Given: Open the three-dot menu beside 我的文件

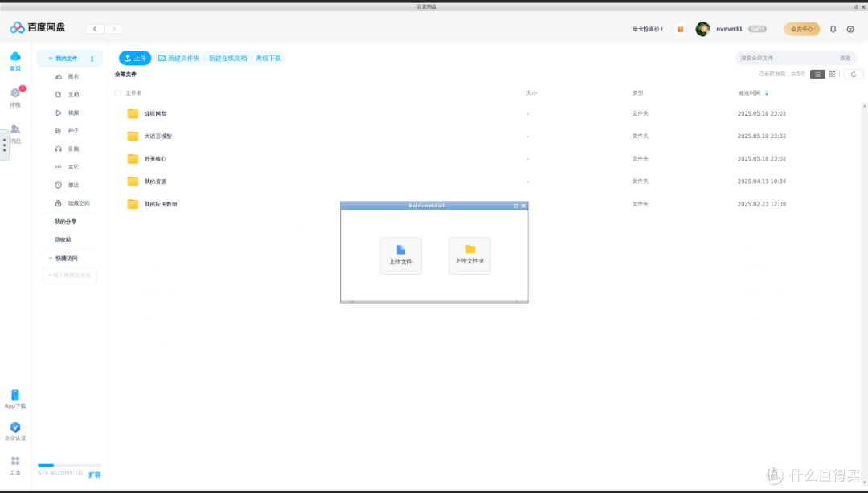Looking at the screenshot, I should [x=92, y=59].
